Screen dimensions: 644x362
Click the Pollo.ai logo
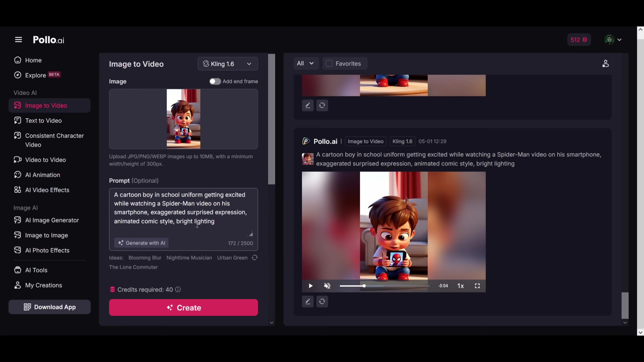[x=48, y=40]
